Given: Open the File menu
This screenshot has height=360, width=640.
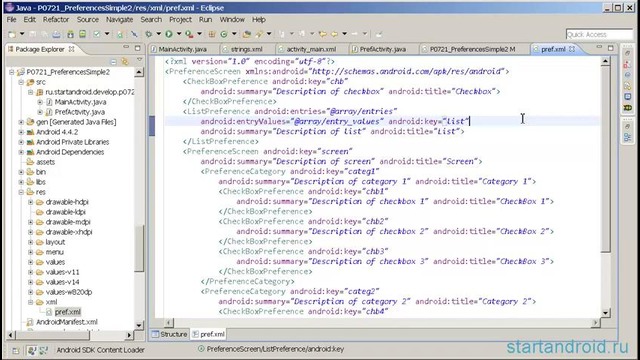Looking at the screenshot, I should pyautogui.click(x=11, y=20).
